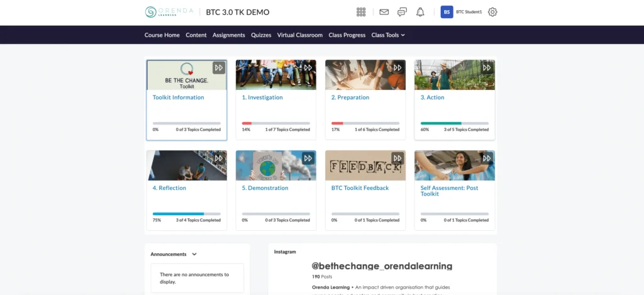This screenshot has height=295, width=644.
Task: Click the 3. Action progress bar
Action: pos(454,123)
